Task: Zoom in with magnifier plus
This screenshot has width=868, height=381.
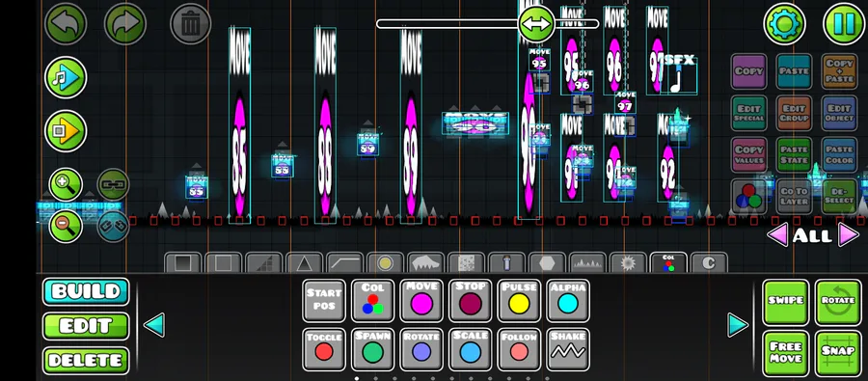Action: click(66, 185)
